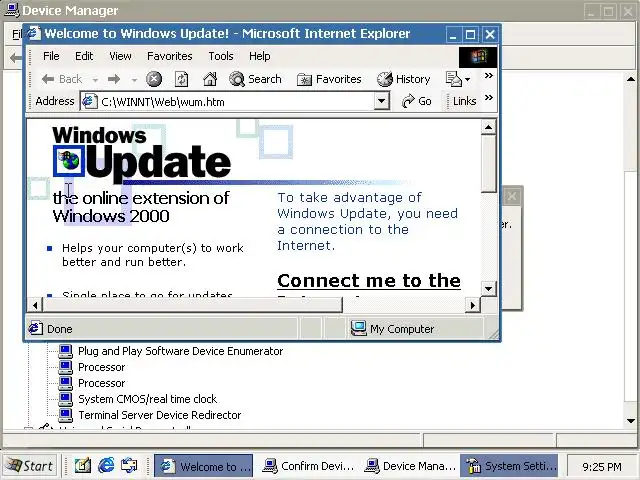The image size is (640, 480).
Task: Switch to the Welcome to... taskbar button
Action: (204, 466)
